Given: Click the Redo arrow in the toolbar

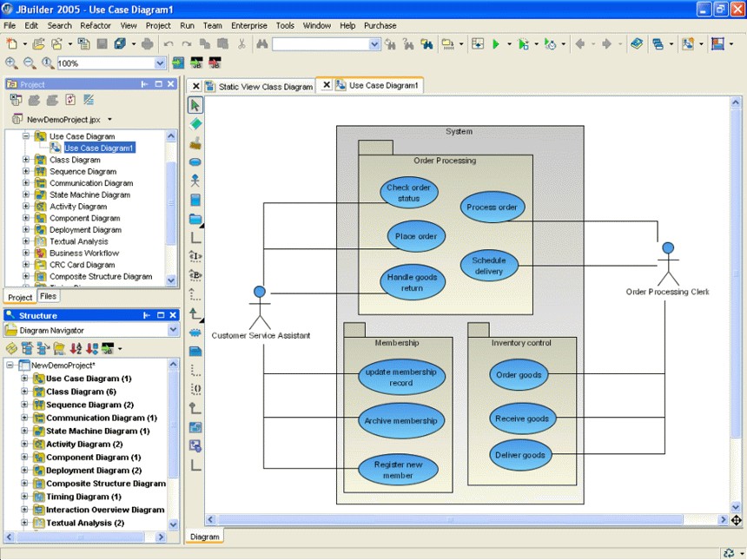Looking at the screenshot, I should 186,43.
